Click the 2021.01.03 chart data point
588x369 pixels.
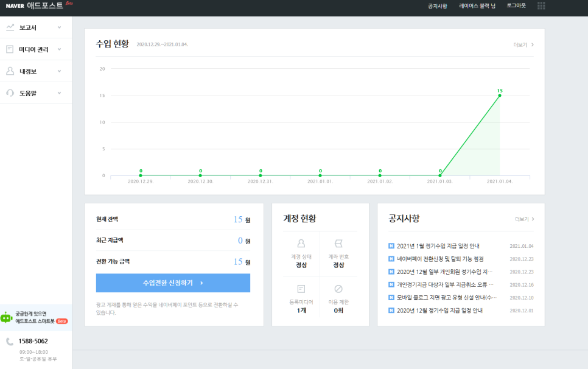pos(440,175)
